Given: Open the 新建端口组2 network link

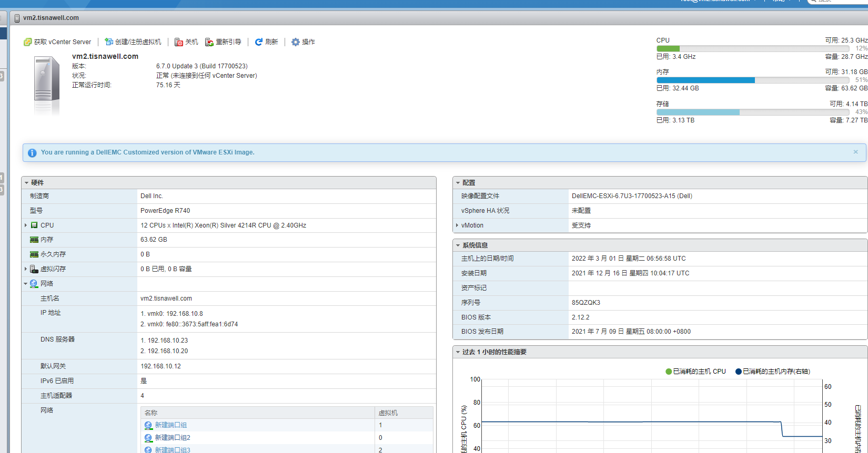Looking at the screenshot, I should pyautogui.click(x=172, y=438).
